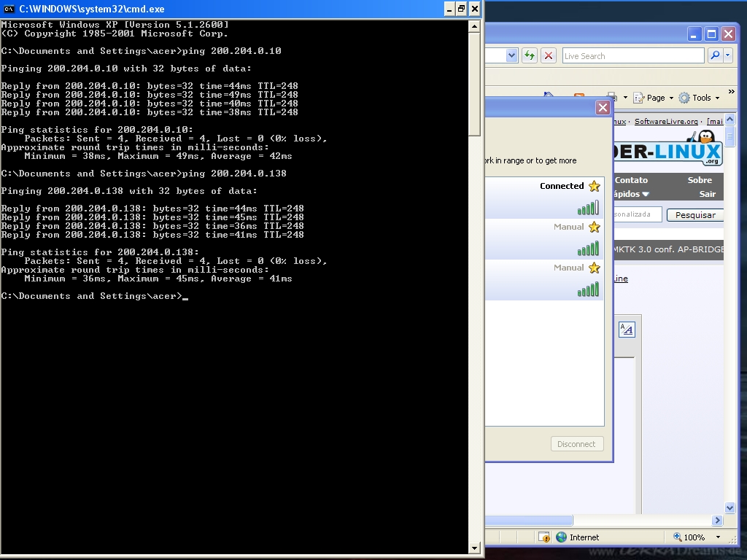Click signal bars of last Manual network
The height and width of the screenshot is (560, 747).
[588, 289]
